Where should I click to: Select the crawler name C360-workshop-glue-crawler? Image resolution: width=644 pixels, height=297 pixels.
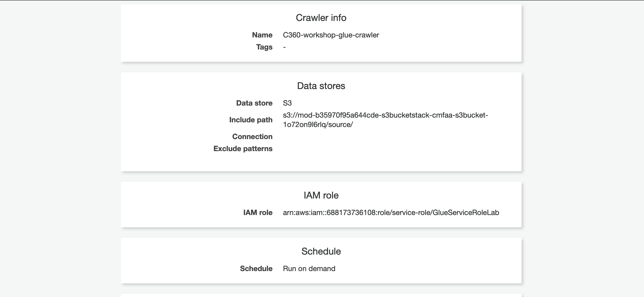[331, 35]
